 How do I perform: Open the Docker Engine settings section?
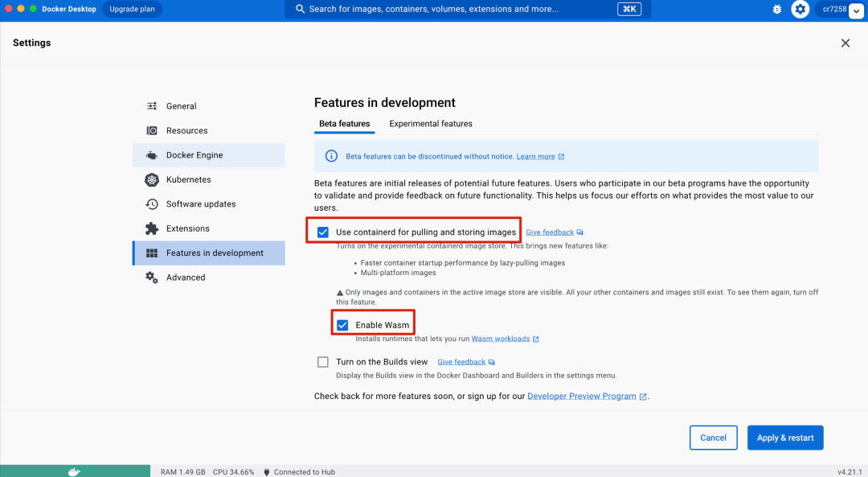coord(194,155)
